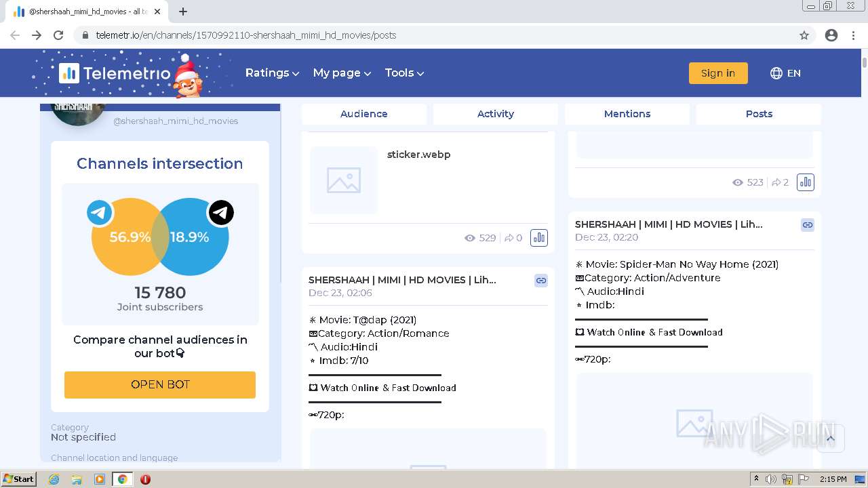
Task: Click the browser address bar URL
Action: [246, 35]
